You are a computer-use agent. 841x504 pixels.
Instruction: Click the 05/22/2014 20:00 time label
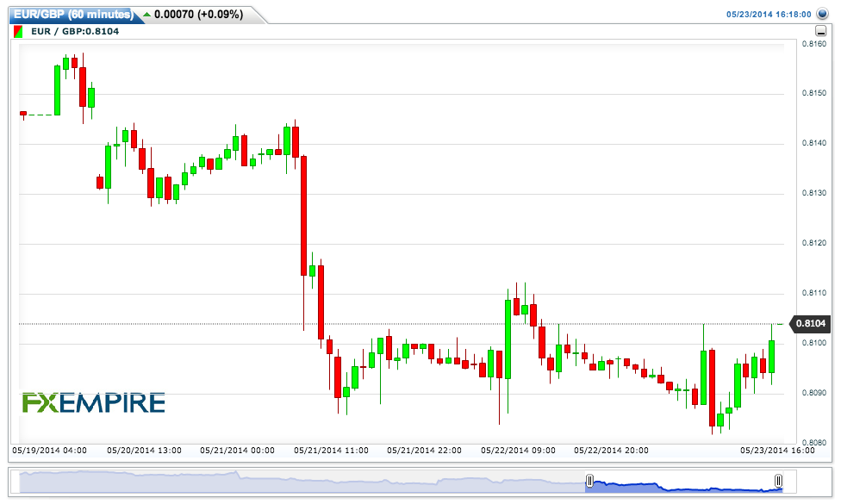[612, 451]
